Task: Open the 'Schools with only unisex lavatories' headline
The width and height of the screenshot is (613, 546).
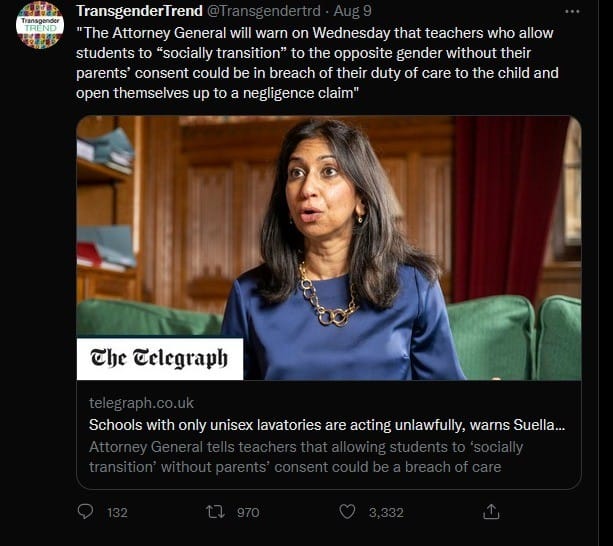Action: pos(327,425)
